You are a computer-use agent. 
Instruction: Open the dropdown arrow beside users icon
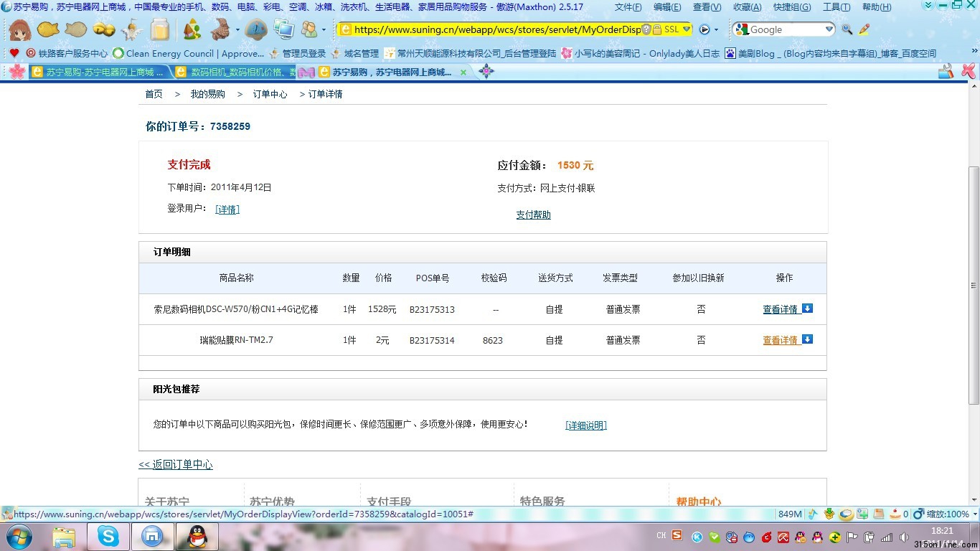pos(324,30)
